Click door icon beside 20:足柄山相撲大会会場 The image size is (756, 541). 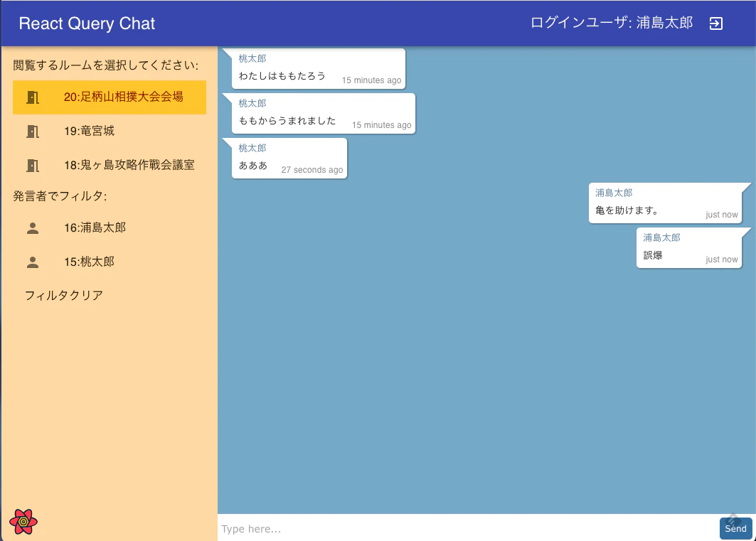pyautogui.click(x=33, y=97)
